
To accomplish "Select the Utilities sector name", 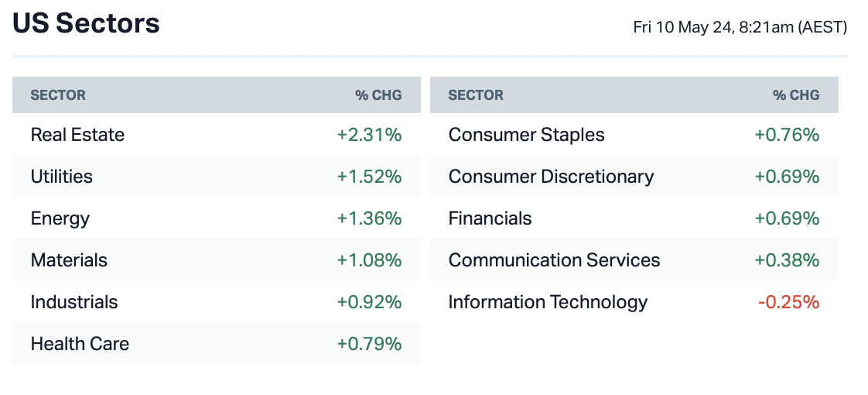I will [x=61, y=177].
